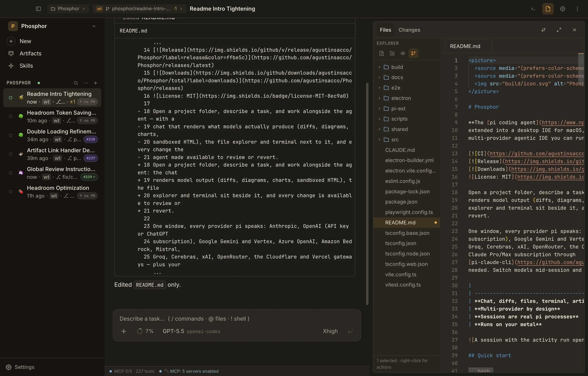Expand the pi-ext folder

(406, 108)
